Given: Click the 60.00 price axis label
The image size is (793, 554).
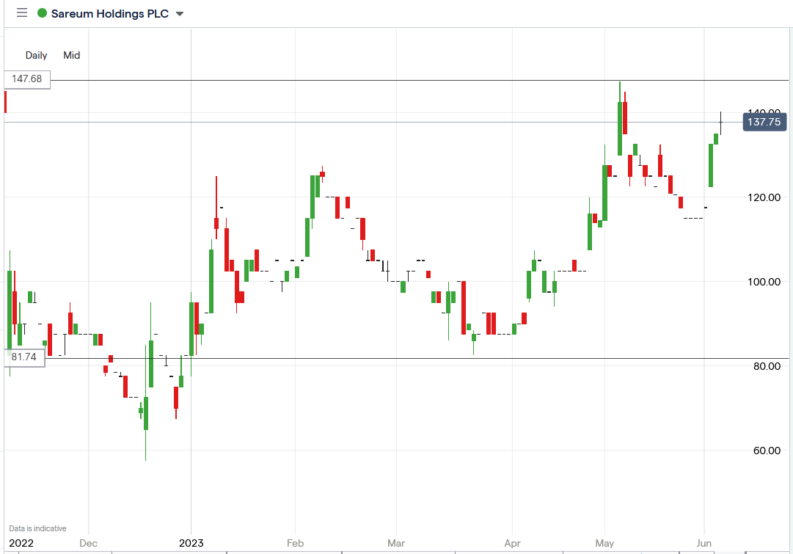Looking at the screenshot, I should point(765,451).
